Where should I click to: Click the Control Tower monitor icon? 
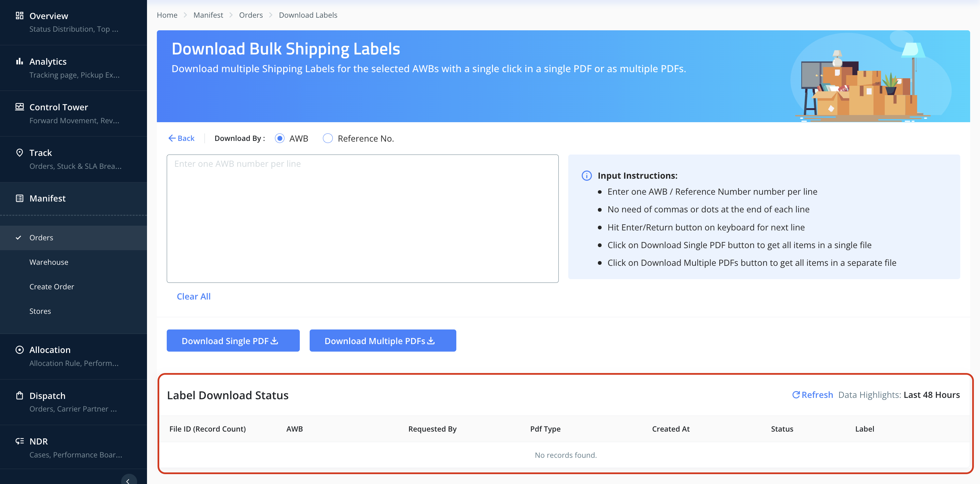pos(19,107)
